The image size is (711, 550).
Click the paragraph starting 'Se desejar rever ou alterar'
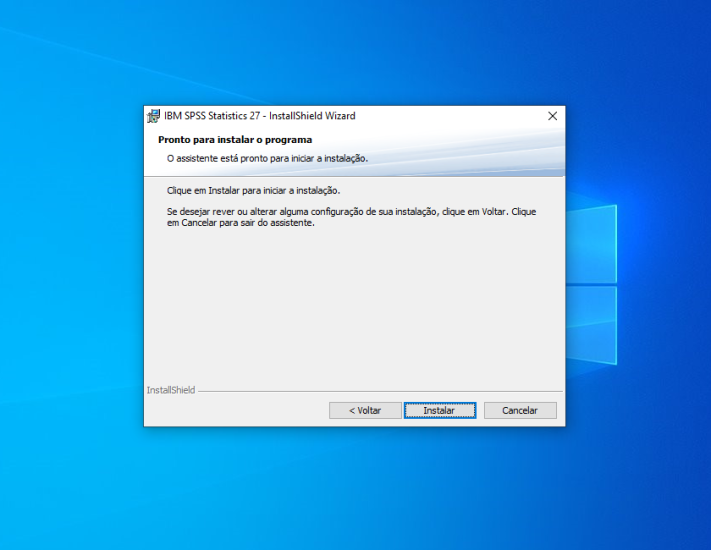pos(351,217)
